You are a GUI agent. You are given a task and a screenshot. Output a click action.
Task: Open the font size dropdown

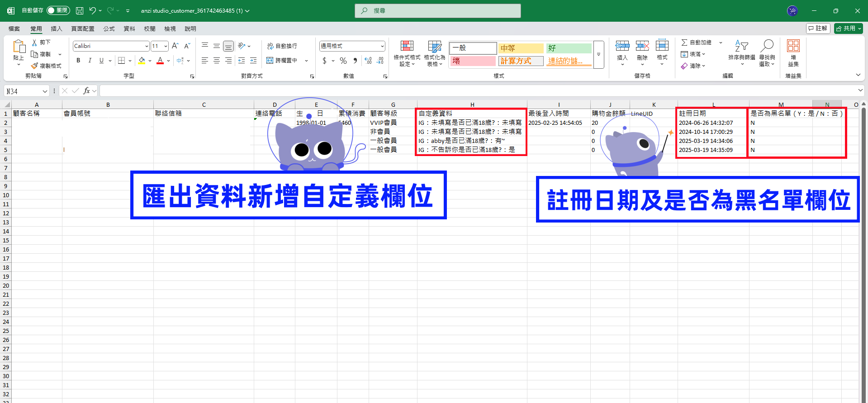click(166, 46)
